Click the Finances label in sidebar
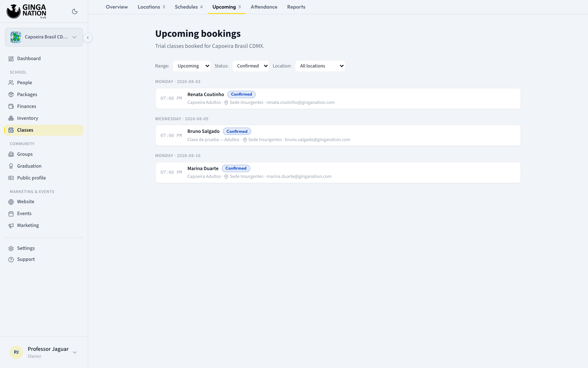 click(27, 106)
